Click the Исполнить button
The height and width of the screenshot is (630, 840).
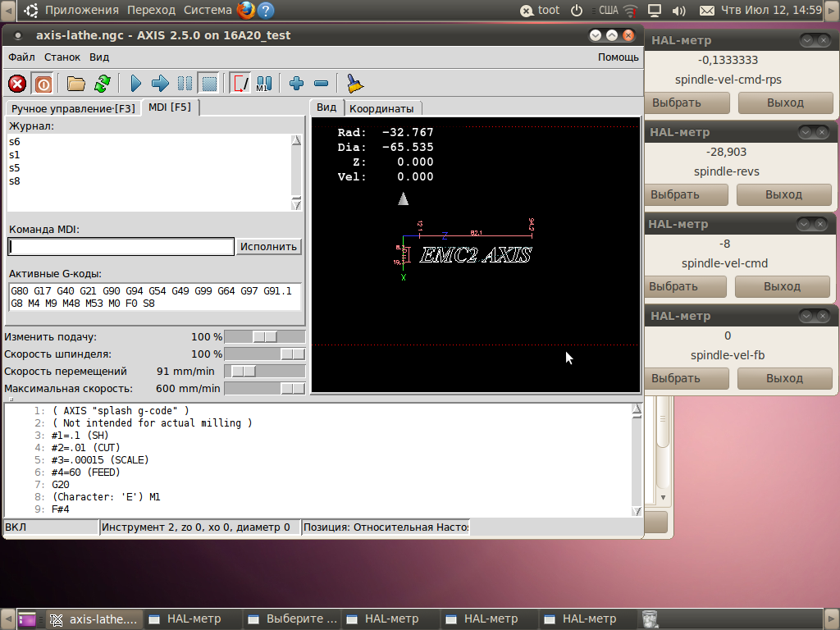[269, 247]
